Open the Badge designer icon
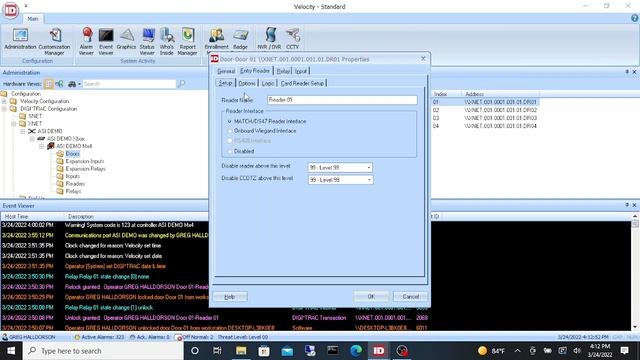Screen dimensions: 640x360 pyautogui.click(x=240, y=39)
